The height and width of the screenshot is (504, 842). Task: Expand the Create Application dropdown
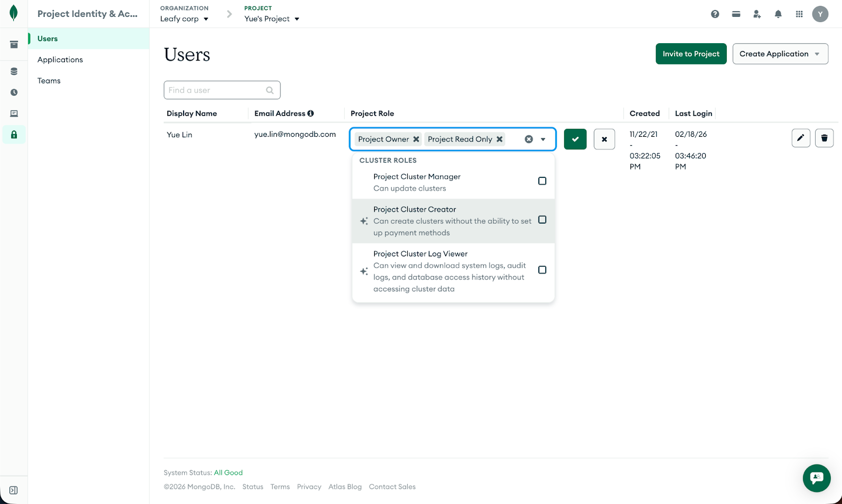tap(780, 54)
